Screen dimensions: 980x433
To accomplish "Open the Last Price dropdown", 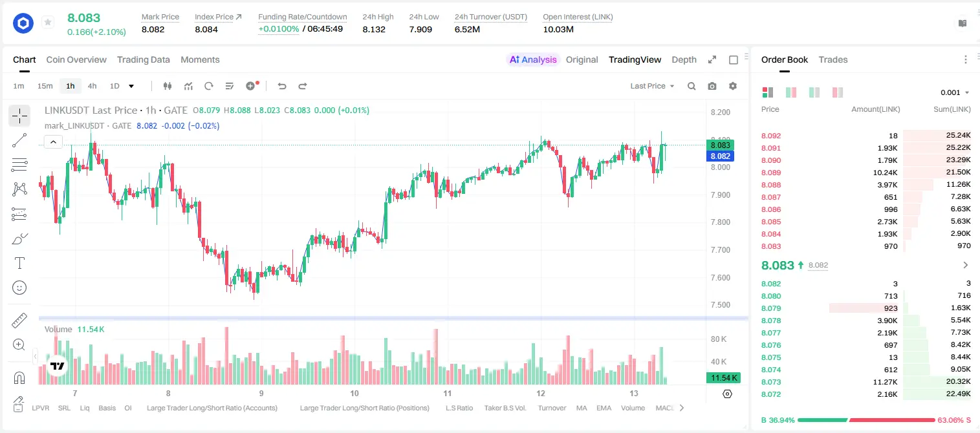I will tap(652, 86).
